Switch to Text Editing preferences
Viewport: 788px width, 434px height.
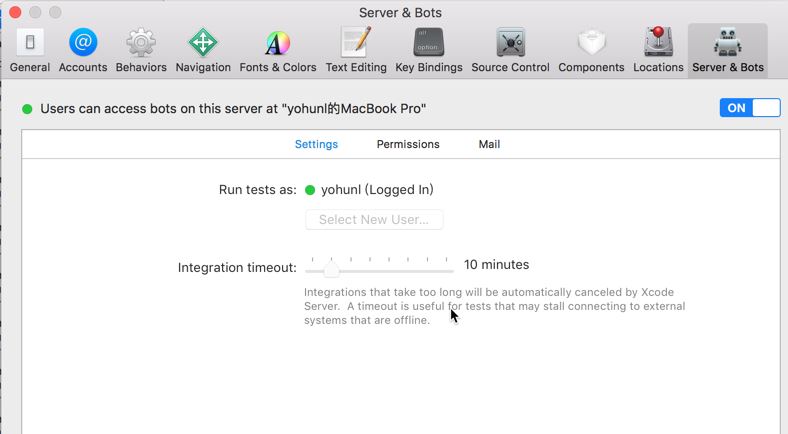(x=356, y=50)
